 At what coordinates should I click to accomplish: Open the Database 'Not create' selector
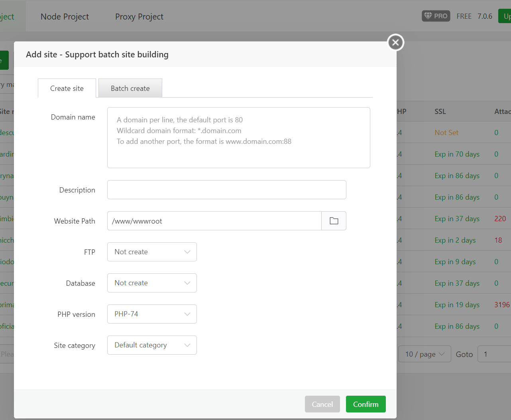(151, 283)
